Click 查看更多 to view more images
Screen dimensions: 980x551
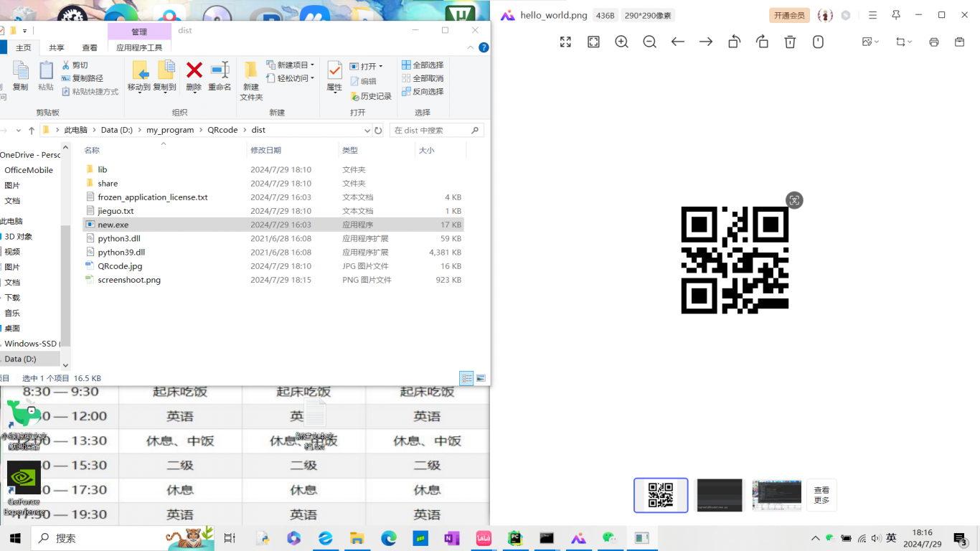tap(821, 495)
